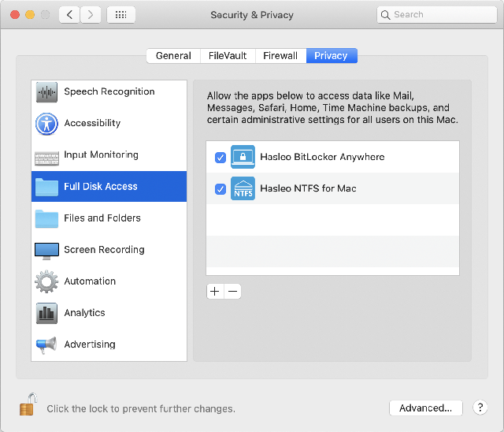Add an app with the plus button
This screenshot has height=432, width=504.
point(215,292)
